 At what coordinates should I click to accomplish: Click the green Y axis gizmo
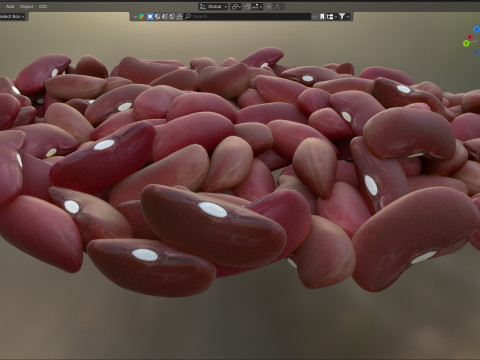[466, 43]
